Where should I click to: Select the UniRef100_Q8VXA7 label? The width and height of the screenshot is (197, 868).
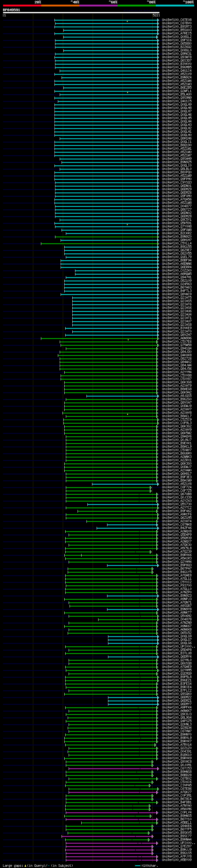click(x=176, y=403)
